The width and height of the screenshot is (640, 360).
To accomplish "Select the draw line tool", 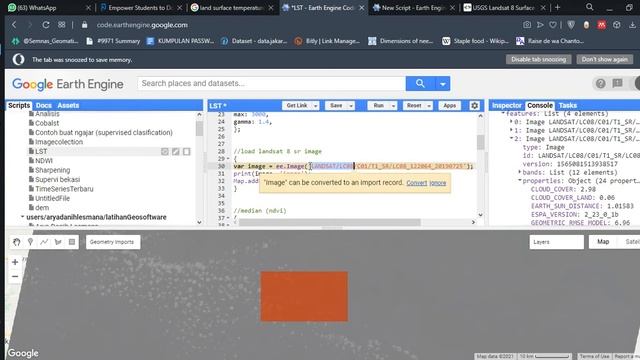I will [44, 242].
